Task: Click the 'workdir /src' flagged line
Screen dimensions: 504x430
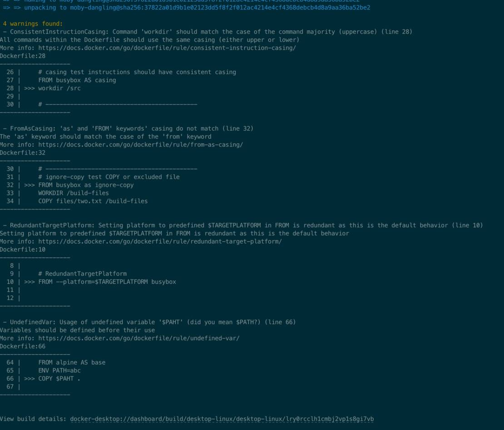Action: pyautogui.click(x=59, y=88)
